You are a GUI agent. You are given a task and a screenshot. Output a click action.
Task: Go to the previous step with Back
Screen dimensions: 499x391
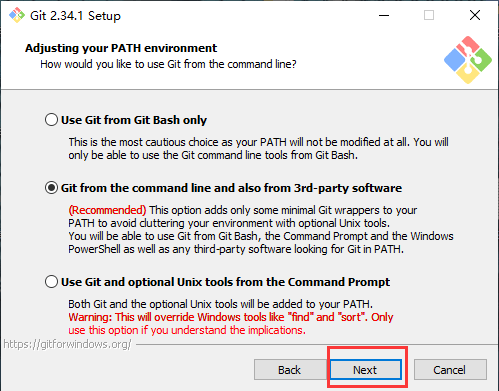click(x=290, y=370)
